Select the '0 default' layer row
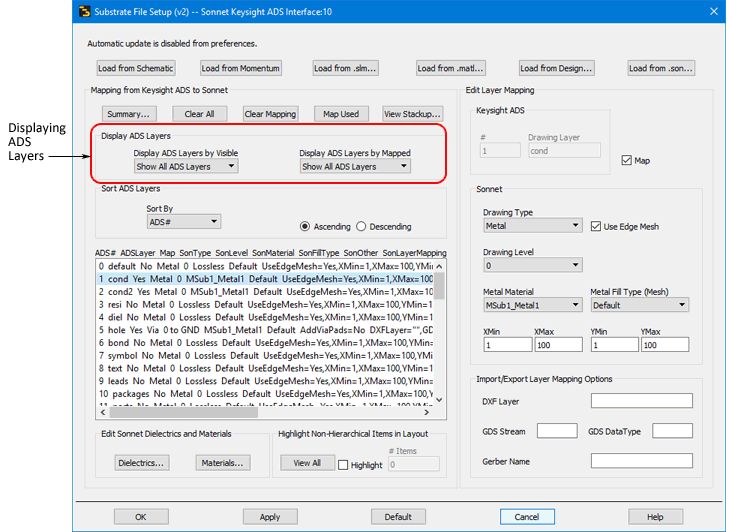729x532 pixels. (265, 266)
